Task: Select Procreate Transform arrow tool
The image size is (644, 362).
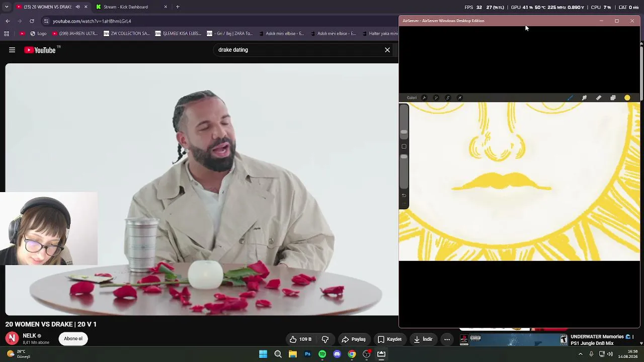Action: coord(459,98)
